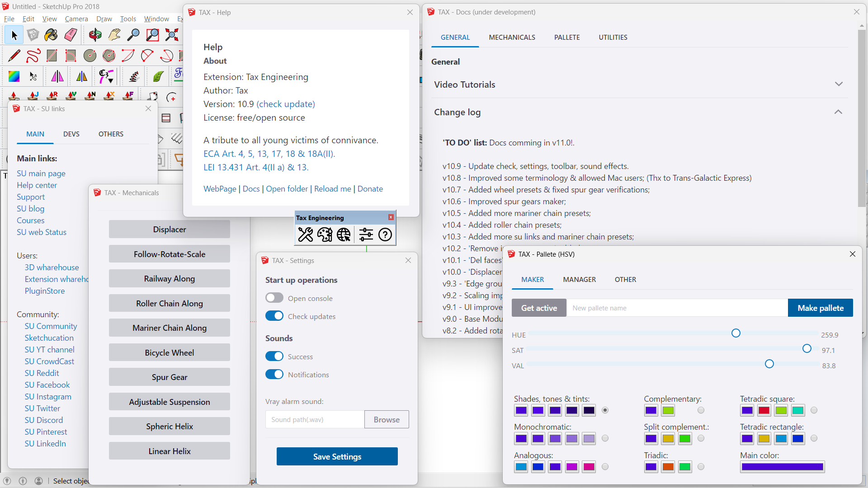Switch to the MANAGER tab in Pallete window
Screen dimensions: 868x488
coord(580,279)
